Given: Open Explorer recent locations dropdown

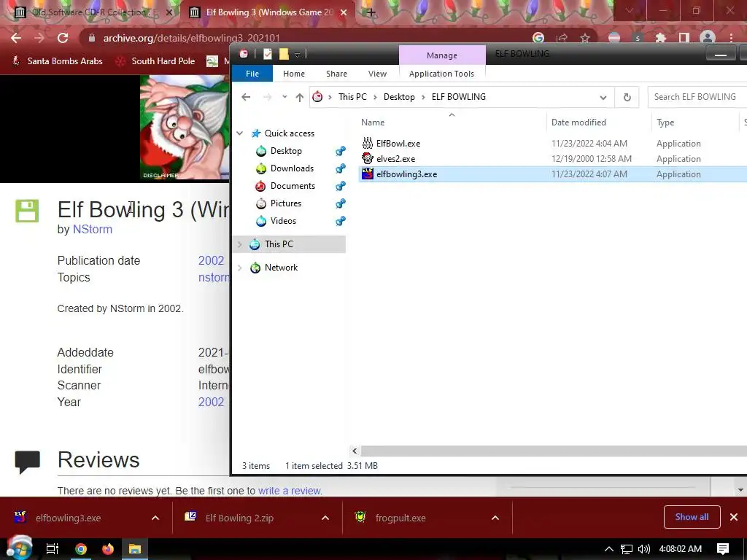Looking at the screenshot, I should click(285, 97).
